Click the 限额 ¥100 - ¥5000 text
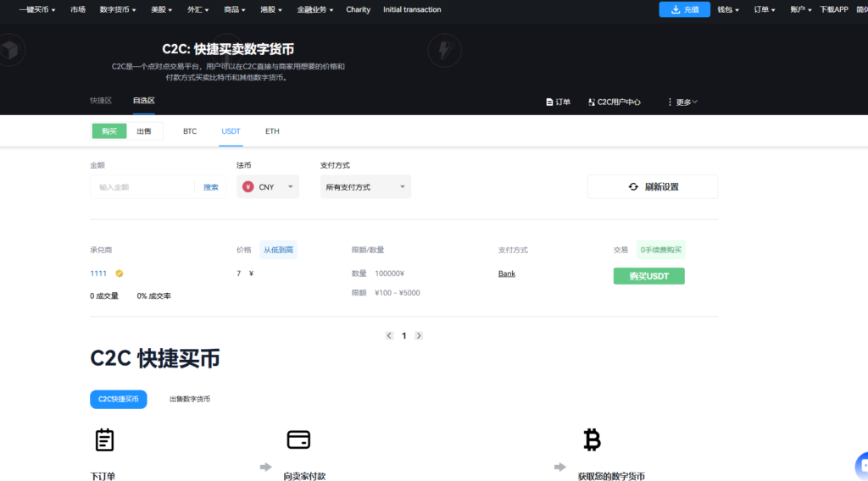The width and height of the screenshot is (868, 481). [386, 293]
